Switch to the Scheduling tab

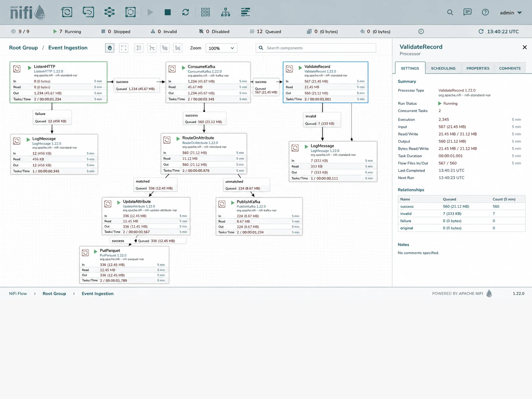pos(443,68)
